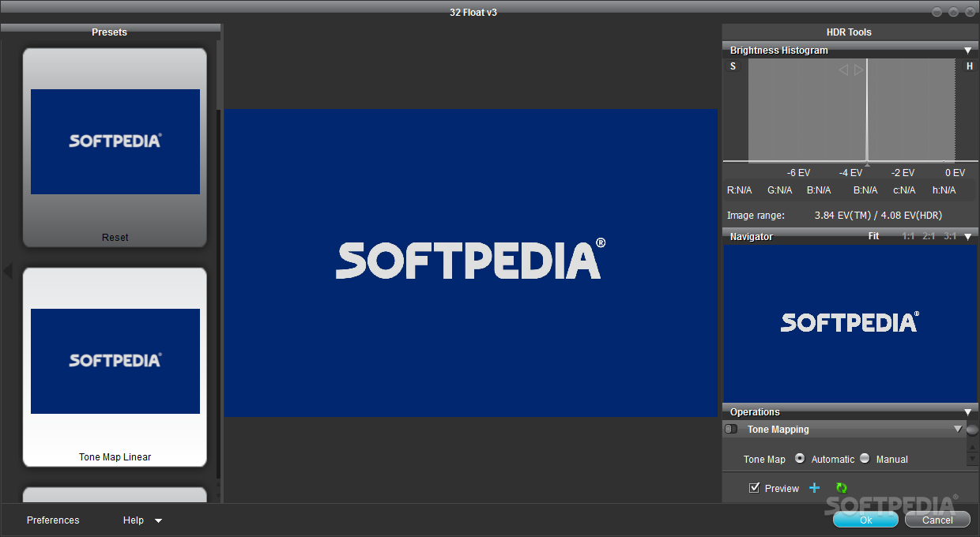Click the 'R:N/A' readout
Viewport: 980px width, 537px height.
tap(739, 190)
